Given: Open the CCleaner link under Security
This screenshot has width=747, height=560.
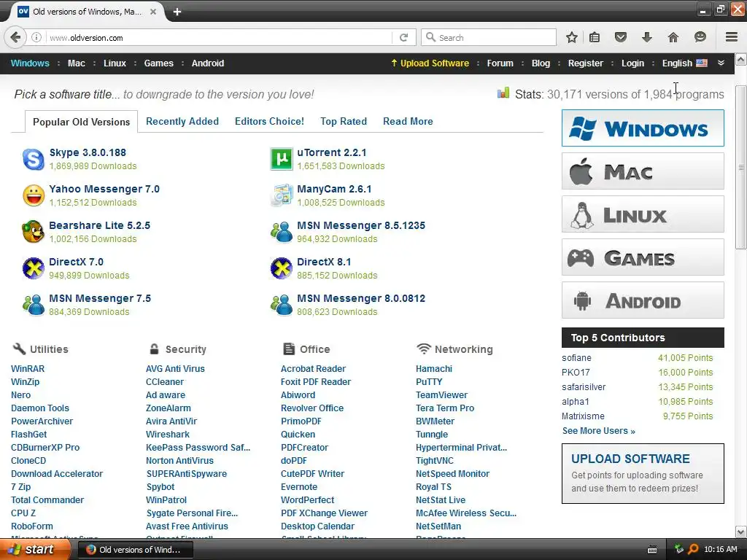Looking at the screenshot, I should click(165, 382).
